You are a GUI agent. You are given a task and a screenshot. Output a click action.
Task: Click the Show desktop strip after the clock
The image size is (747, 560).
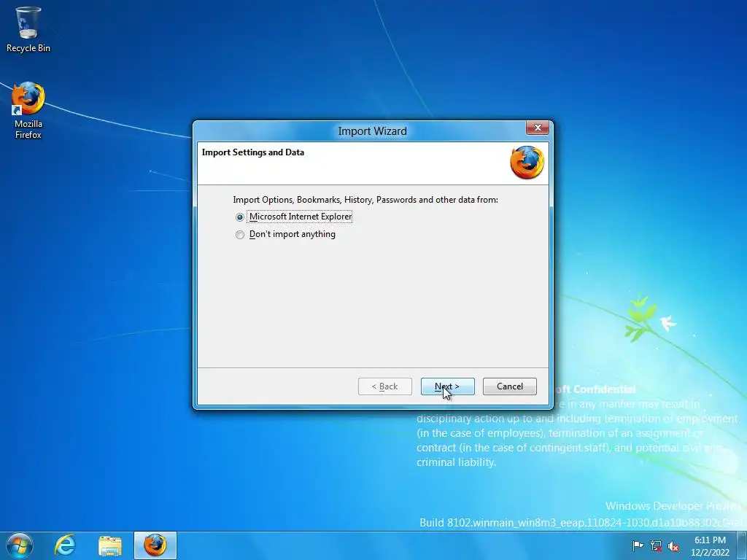[x=742, y=545]
